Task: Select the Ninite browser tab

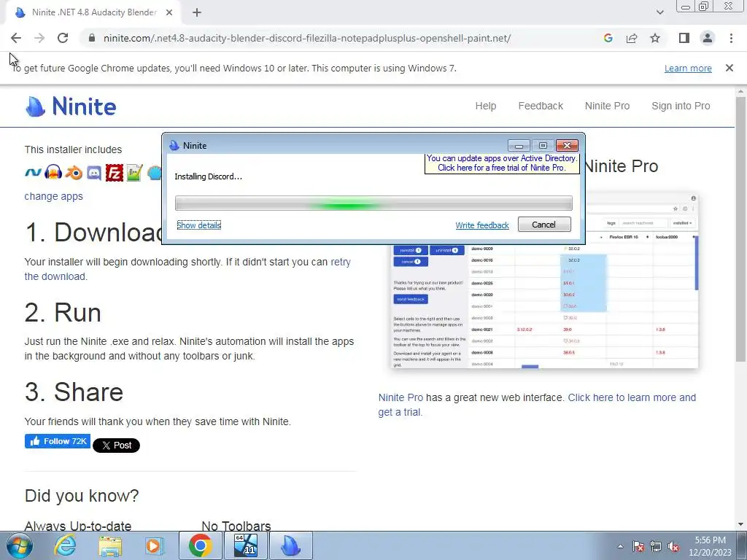Action: [x=94, y=12]
